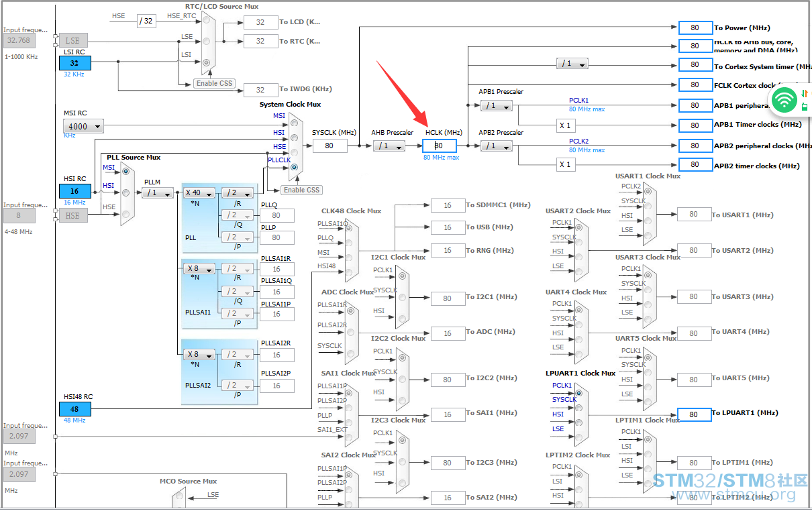
Task: Click the To LCD value box
Action: (x=260, y=22)
